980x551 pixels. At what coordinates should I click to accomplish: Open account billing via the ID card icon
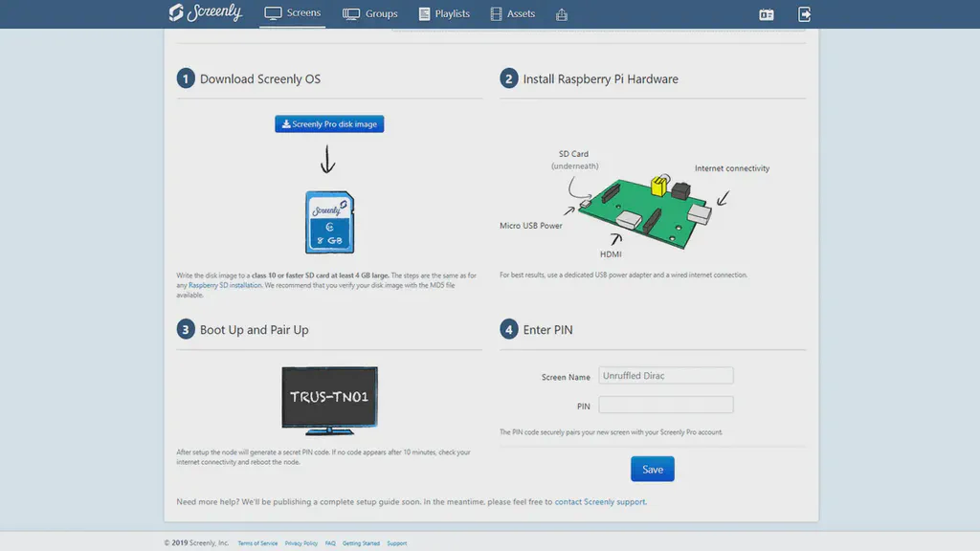pyautogui.click(x=766, y=14)
